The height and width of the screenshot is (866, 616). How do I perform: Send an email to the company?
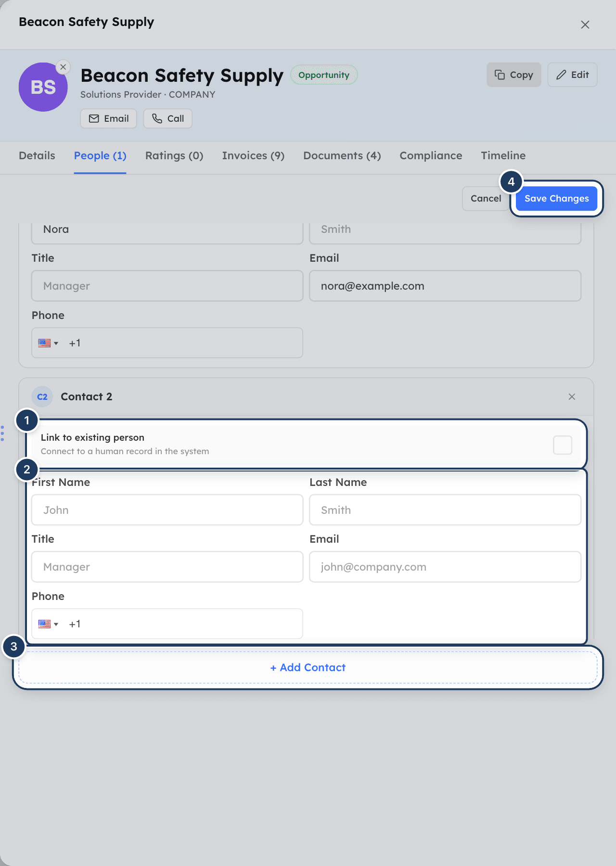coord(109,118)
